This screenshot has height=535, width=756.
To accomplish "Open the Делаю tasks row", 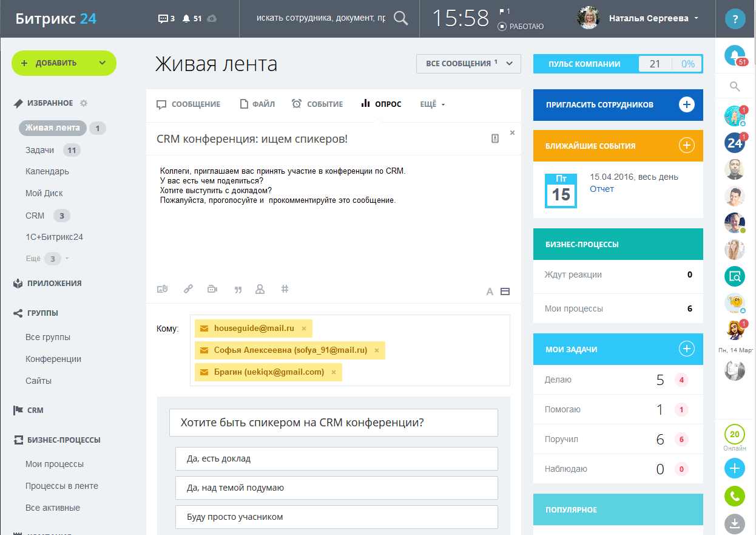I will click(x=618, y=380).
